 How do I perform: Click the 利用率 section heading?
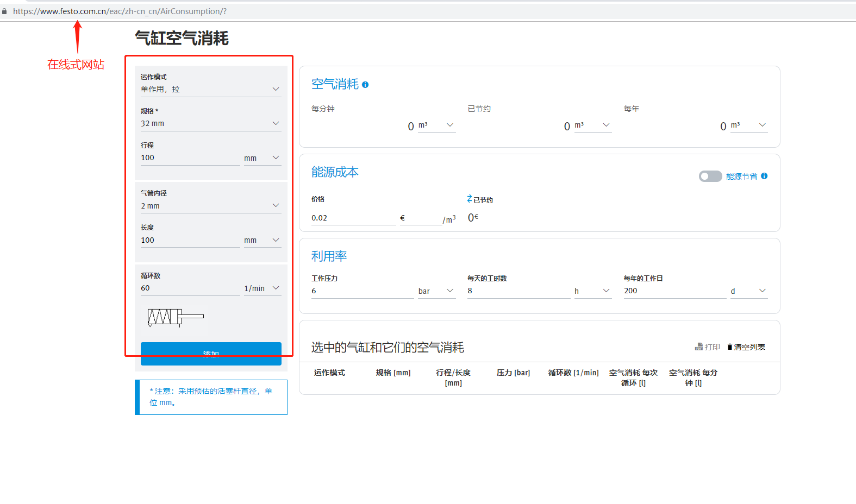pyautogui.click(x=329, y=256)
